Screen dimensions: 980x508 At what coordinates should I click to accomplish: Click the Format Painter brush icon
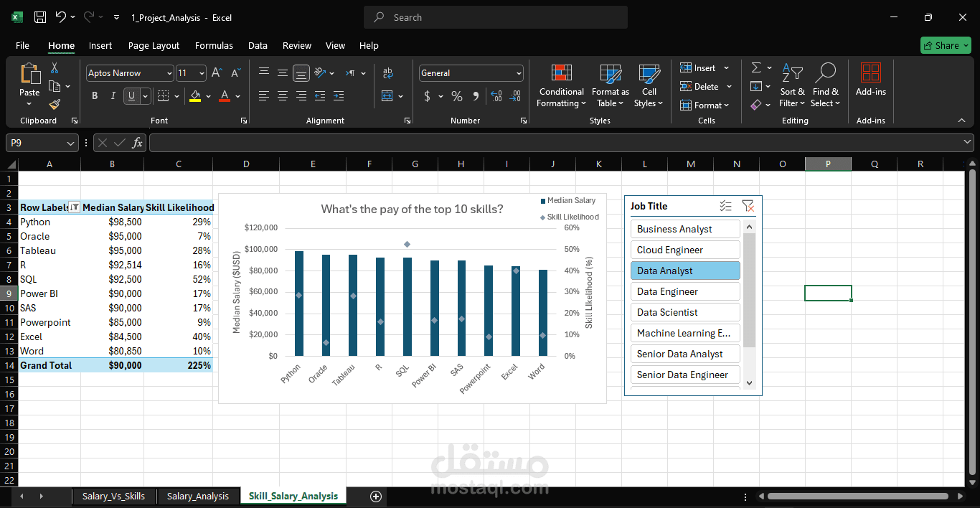click(x=55, y=105)
